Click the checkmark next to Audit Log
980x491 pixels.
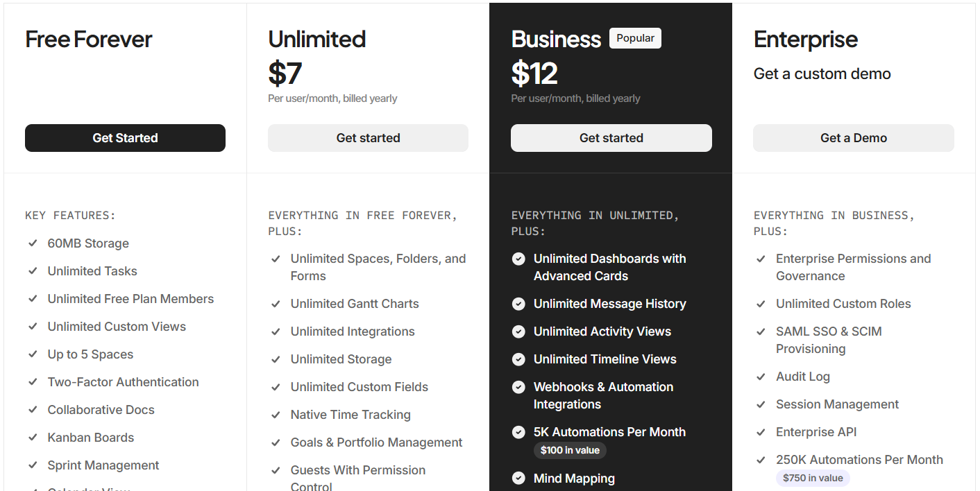point(761,377)
